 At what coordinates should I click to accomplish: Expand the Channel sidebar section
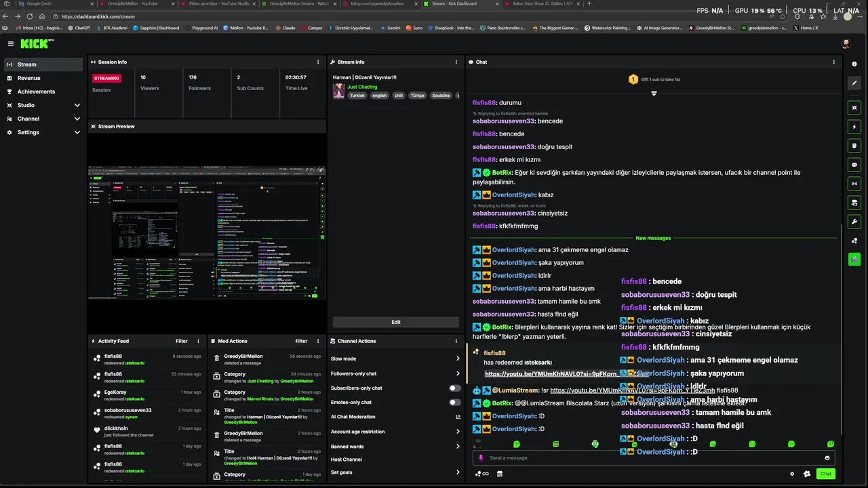(x=43, y=119)
